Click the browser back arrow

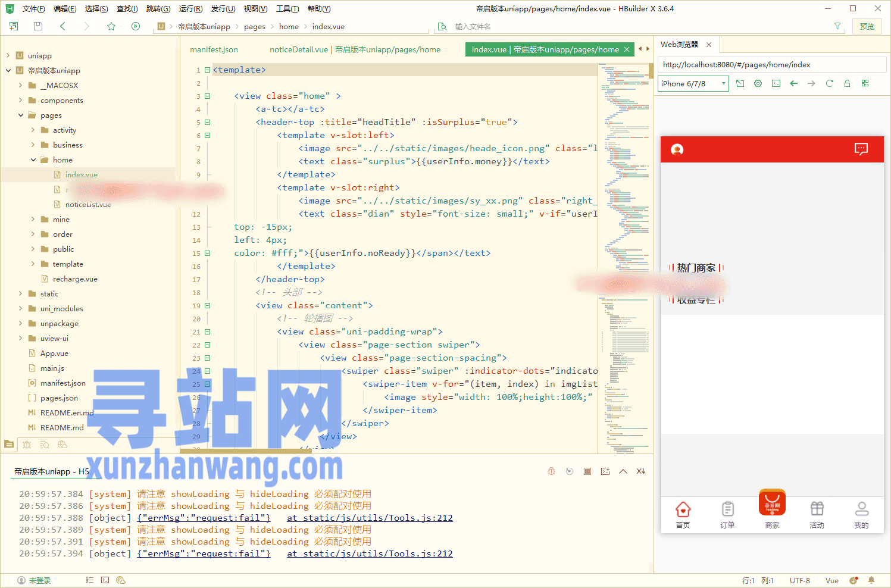pyautogui.click(x=793, y=83)
